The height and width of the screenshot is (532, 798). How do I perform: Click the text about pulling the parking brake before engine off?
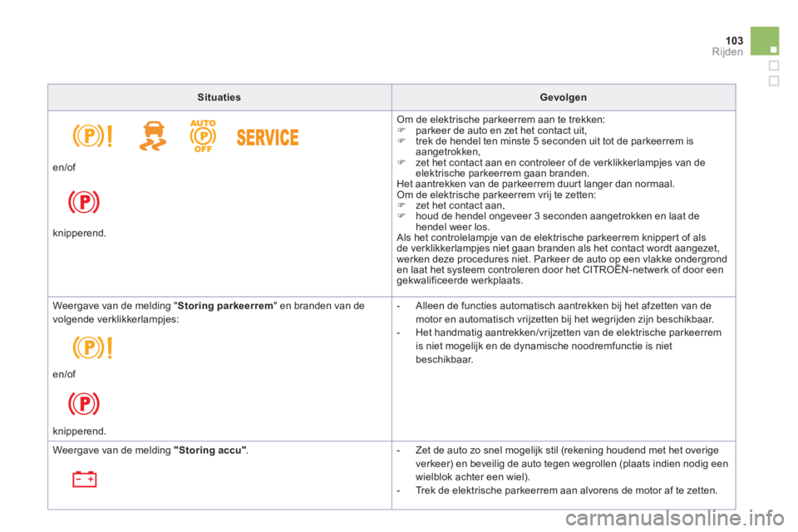[564, 490]
